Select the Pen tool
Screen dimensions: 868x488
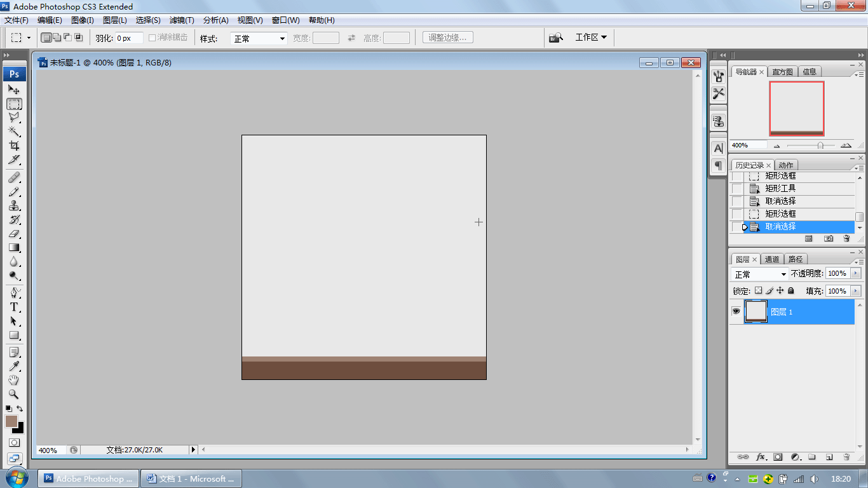pos(14,293)
